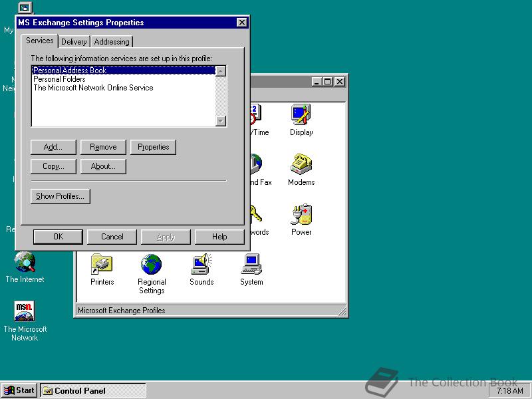Screen dimensions: 532x399
Task: Close the MS Exchange Settings Properties dialog
Action: coord(241,23)
